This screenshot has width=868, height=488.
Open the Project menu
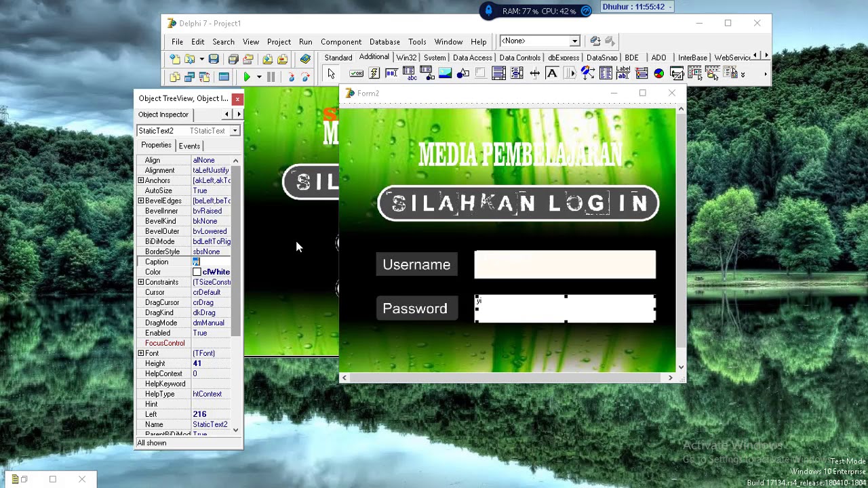coord(279,42)
